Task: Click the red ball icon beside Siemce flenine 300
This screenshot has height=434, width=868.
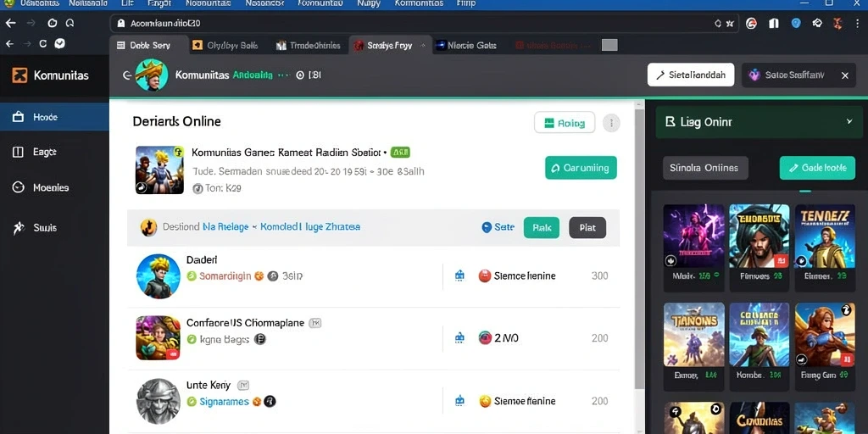Action: (485, 275)
